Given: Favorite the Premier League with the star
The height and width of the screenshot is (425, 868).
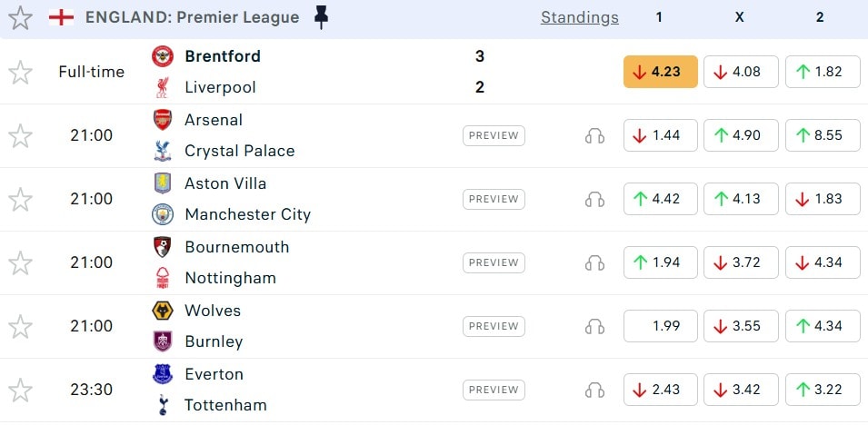Looking at the screenshot, I should pos(20,17).
